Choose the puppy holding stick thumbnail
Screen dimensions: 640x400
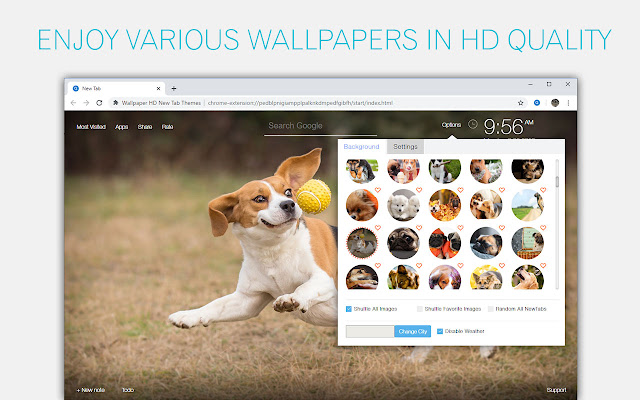(444, 171)
